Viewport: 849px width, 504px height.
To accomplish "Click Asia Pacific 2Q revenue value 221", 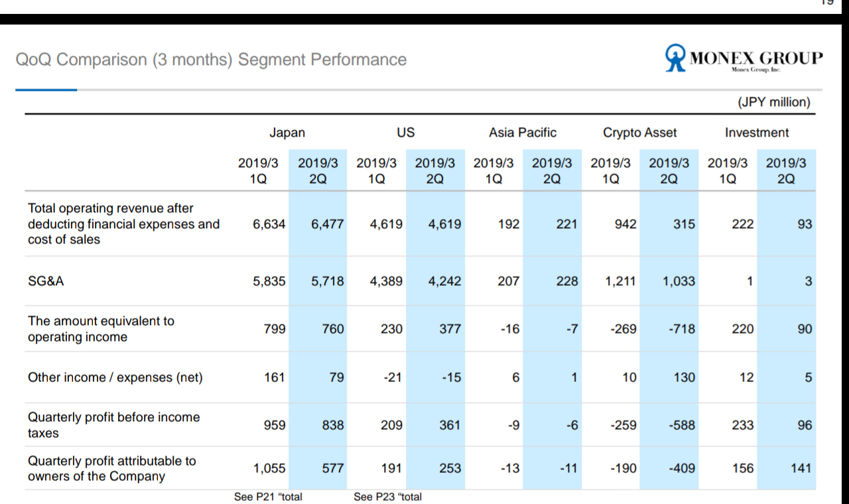I will [x=566, y=224].
